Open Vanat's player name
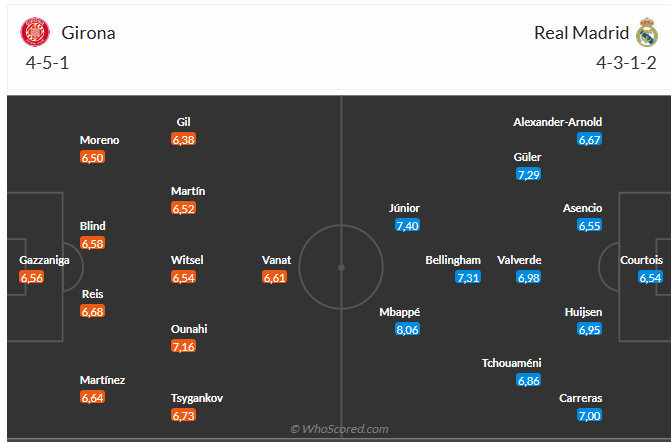This screenshot has height=442, width=671. pyautogui.click(x=276, y=260)
